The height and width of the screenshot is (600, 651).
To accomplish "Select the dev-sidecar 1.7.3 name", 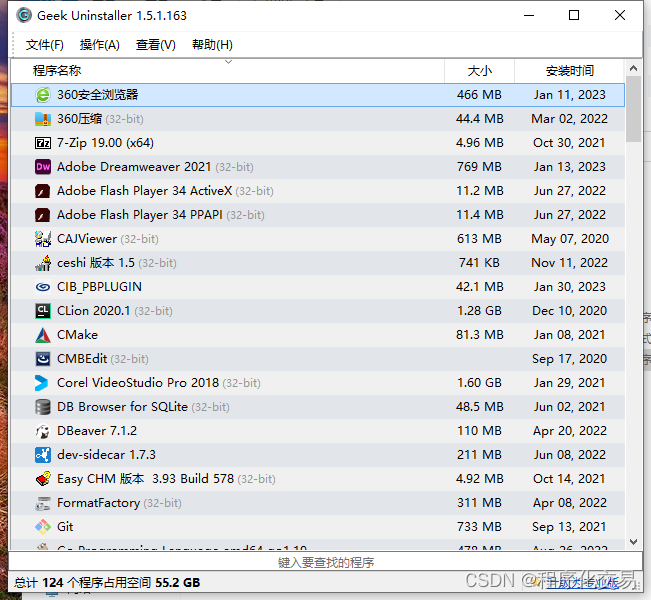I will 106,455.
